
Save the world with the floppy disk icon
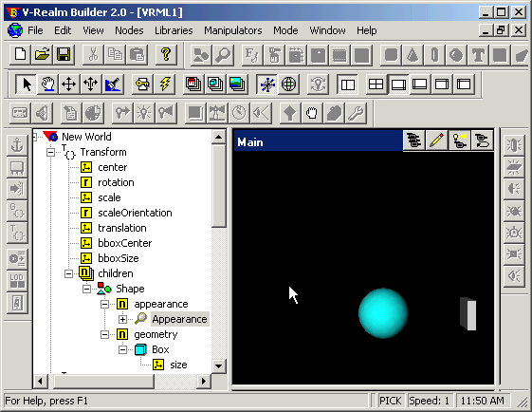tap(64, 54)
